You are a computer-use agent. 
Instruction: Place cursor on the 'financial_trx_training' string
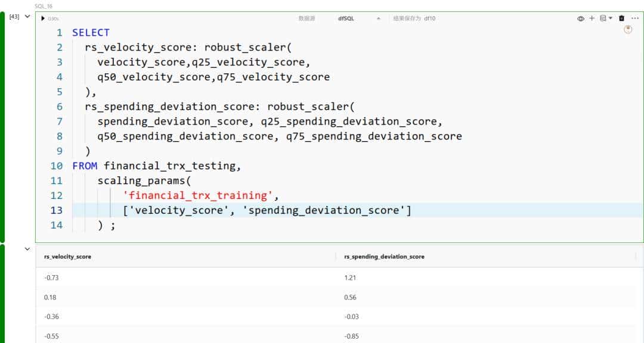[x=200, y=195]
